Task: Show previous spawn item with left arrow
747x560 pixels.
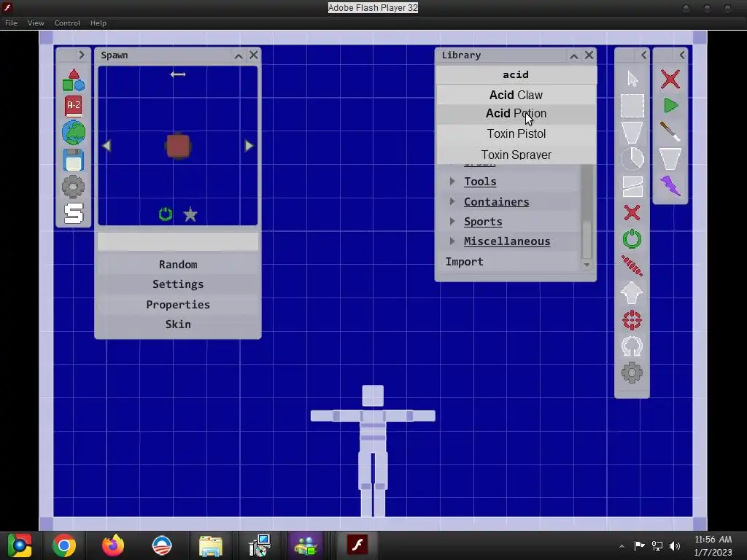Action: pyautogui.click(x=107, y=146)
